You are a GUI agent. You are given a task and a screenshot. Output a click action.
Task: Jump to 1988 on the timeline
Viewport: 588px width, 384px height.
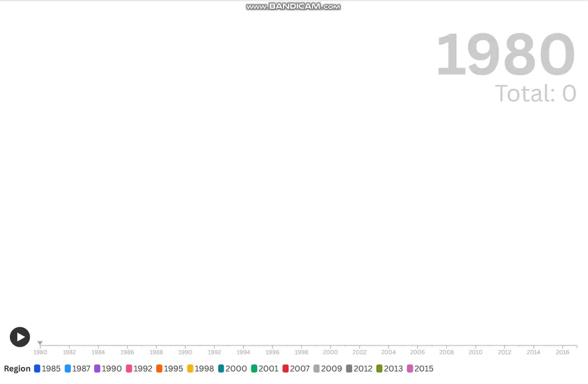[x=156, y=352]
